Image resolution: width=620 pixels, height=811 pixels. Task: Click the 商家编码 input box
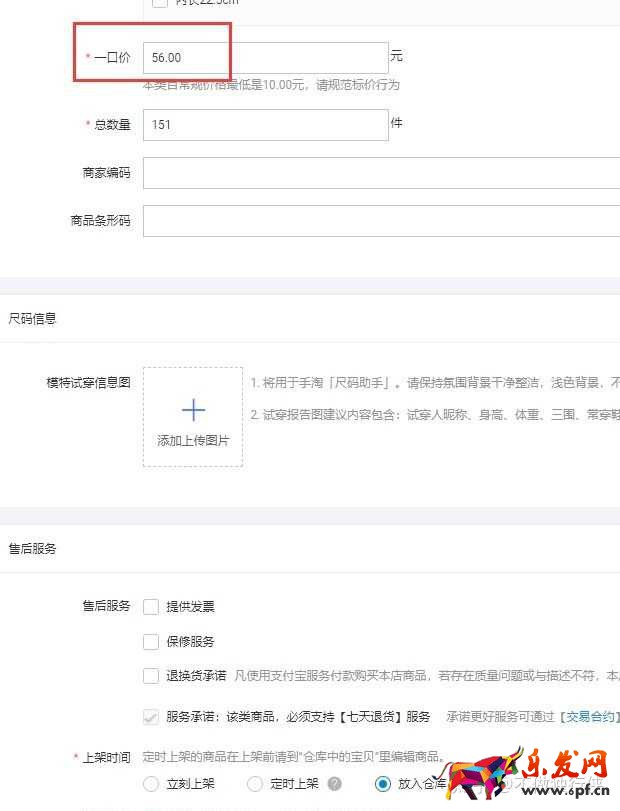point(380,173)
